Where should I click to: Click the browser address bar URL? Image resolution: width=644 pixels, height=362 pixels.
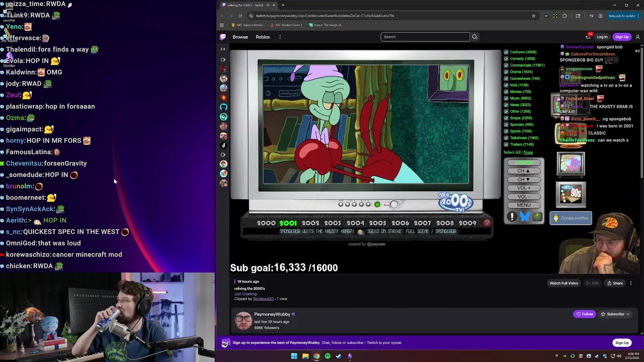click(325, 16)
